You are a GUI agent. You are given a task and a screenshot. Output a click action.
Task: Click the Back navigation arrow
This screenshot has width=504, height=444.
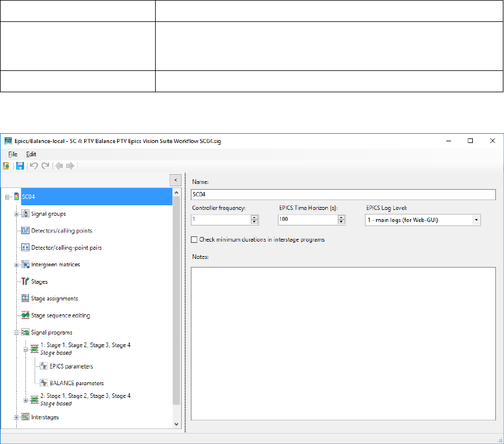pos(59,166)
